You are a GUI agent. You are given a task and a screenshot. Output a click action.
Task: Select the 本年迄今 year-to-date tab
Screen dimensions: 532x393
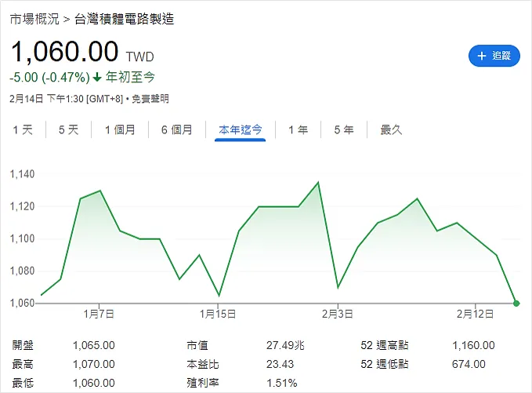[x=241, y=129]
